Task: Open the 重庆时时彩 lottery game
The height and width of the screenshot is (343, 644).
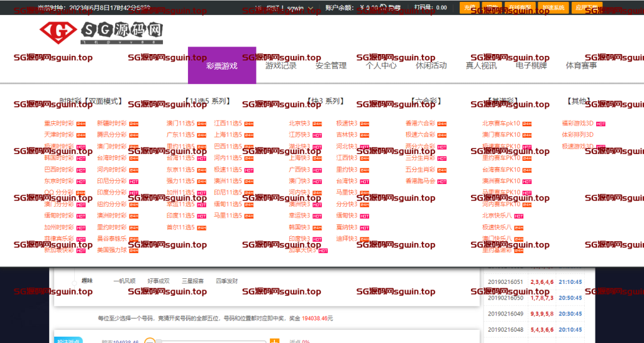Action: pyautogui.click(x=58, y=123)
